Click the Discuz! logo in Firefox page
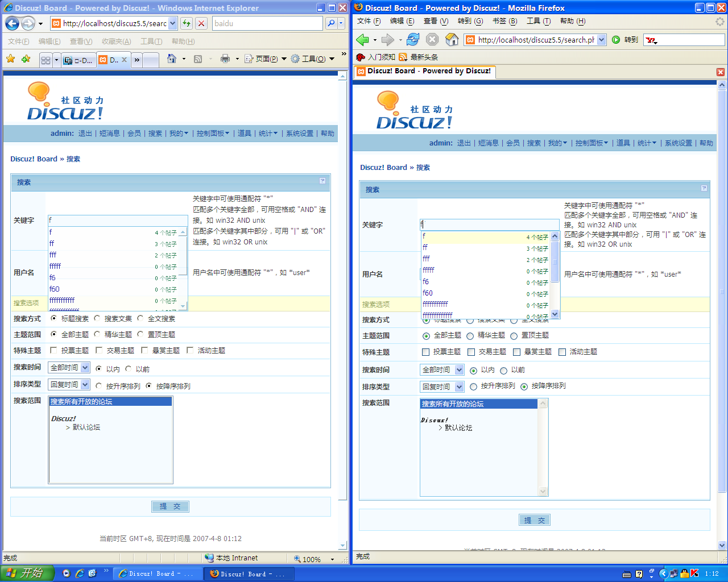 [x=415, y=110]
